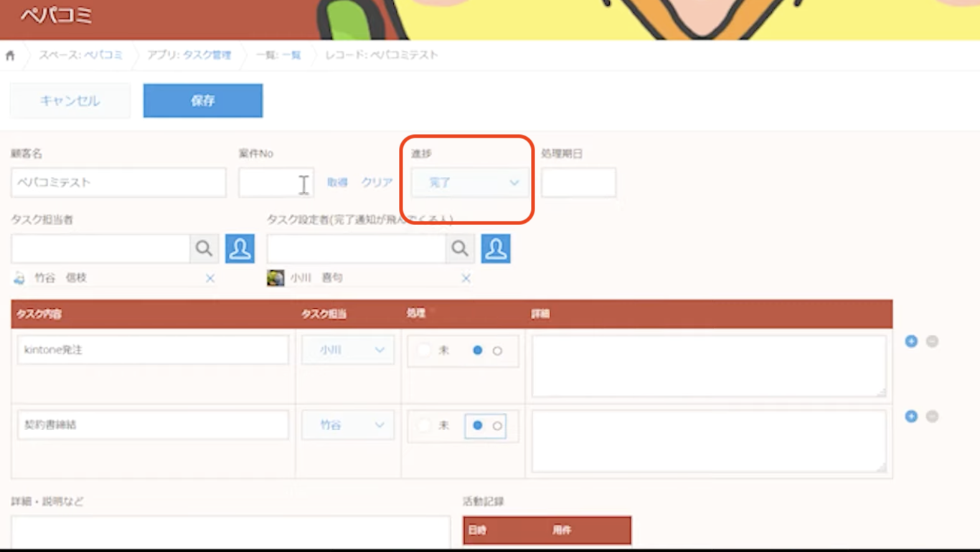Image resolution: width=980 pixels, height=552 pixels.
Task: Click the キャンセル button
Action: click(x=70, y=101)
